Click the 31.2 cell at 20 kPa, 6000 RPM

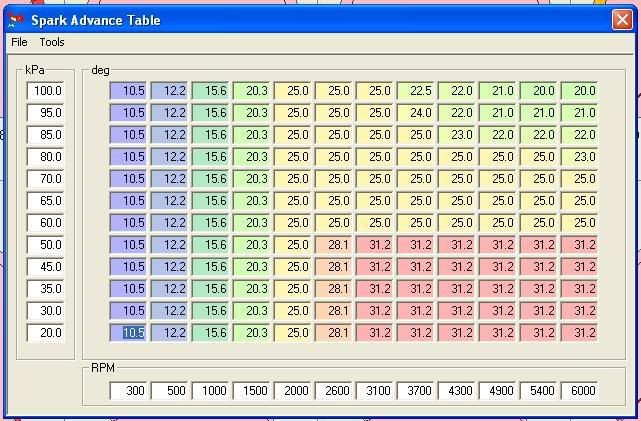[580, 333]
